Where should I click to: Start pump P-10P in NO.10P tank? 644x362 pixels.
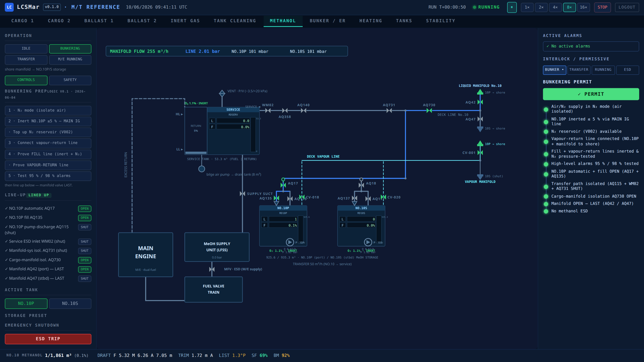pyautogui.click(x=290, y=242)
